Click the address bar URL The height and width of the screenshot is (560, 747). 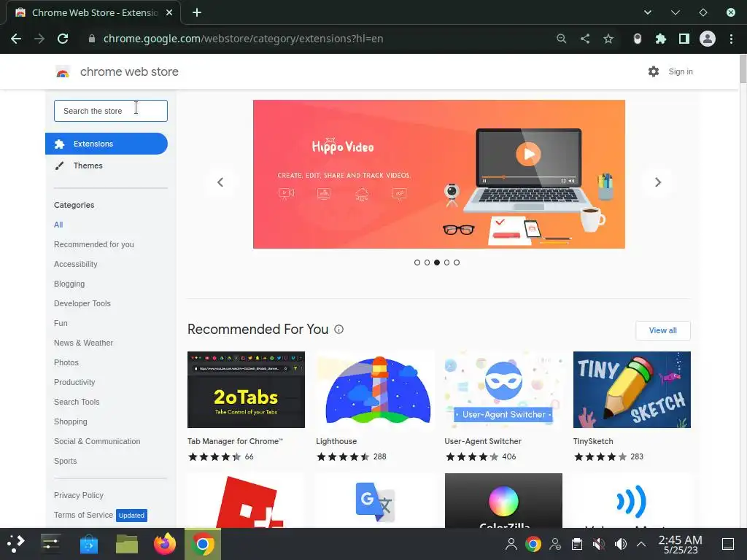coord(243,39)
